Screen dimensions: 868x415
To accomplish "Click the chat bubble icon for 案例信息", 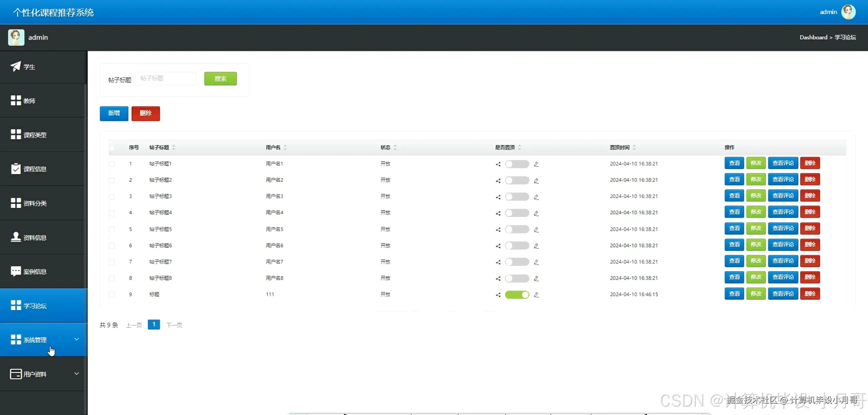I will [x=16, y=271].
